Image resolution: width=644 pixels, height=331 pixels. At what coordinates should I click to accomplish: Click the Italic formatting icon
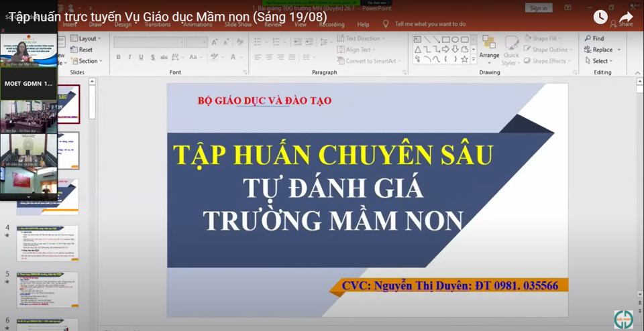[x=128, y=58]
